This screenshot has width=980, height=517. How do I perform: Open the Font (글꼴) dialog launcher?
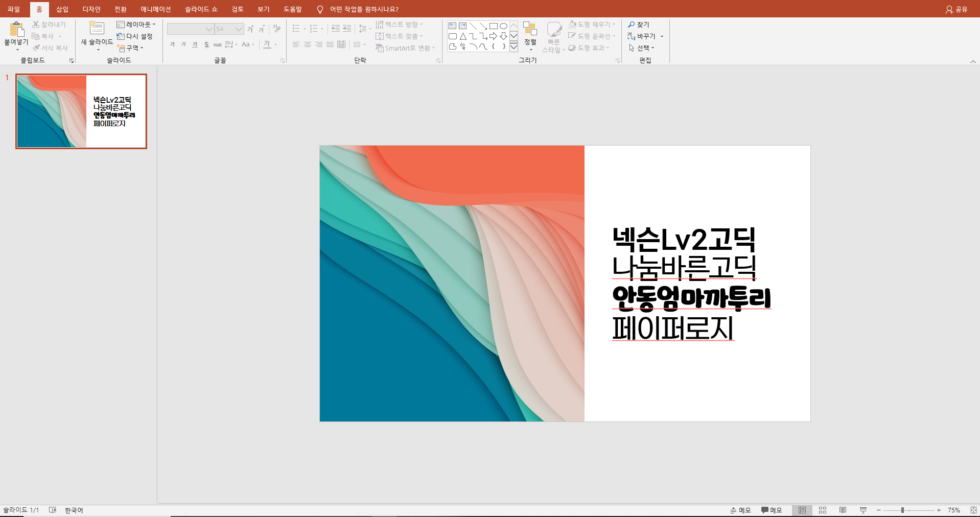283,61
